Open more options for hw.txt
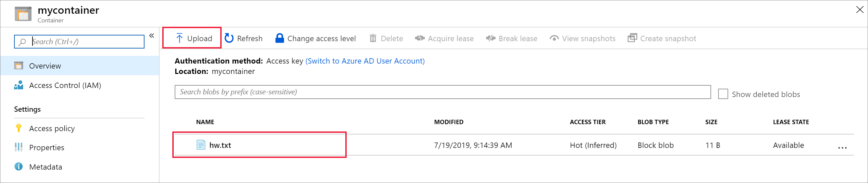Viewport: 868px width, 183px height. (x=842, y=147)
